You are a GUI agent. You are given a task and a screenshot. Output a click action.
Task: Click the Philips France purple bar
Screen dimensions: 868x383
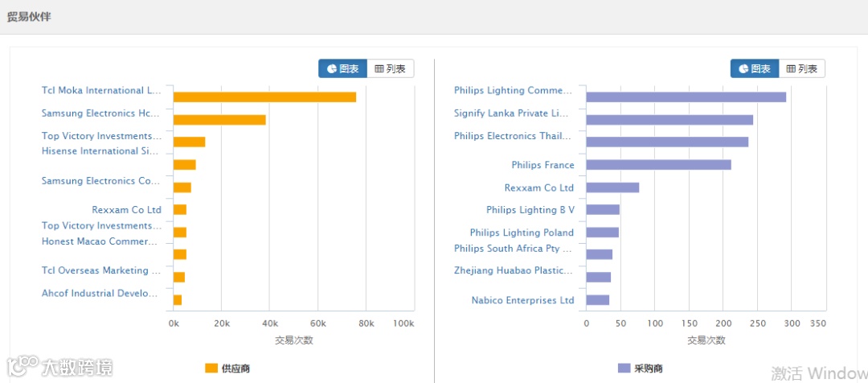coord(658,165)
